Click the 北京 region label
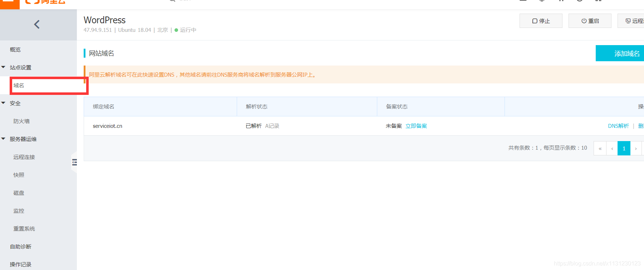The width and height of the screenshot is (644, 270). 163,30
